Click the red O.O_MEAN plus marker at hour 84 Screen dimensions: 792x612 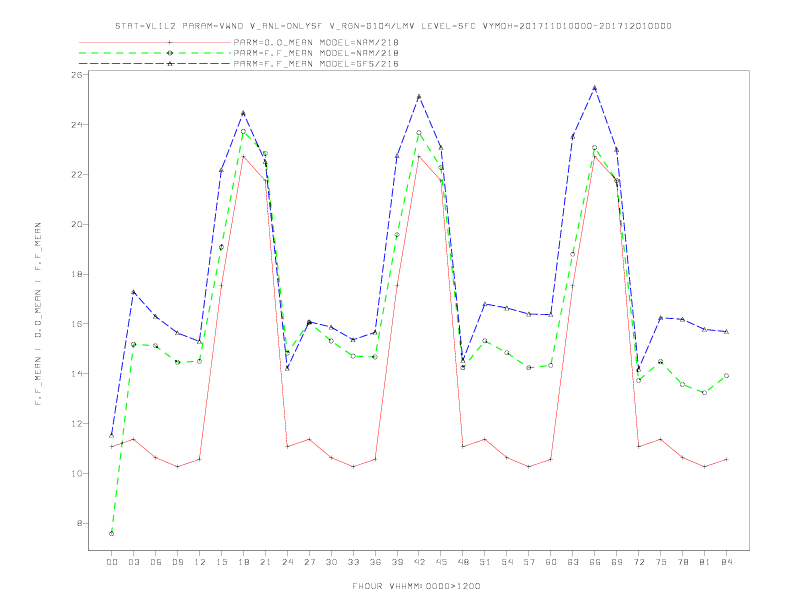pos(726,460)
